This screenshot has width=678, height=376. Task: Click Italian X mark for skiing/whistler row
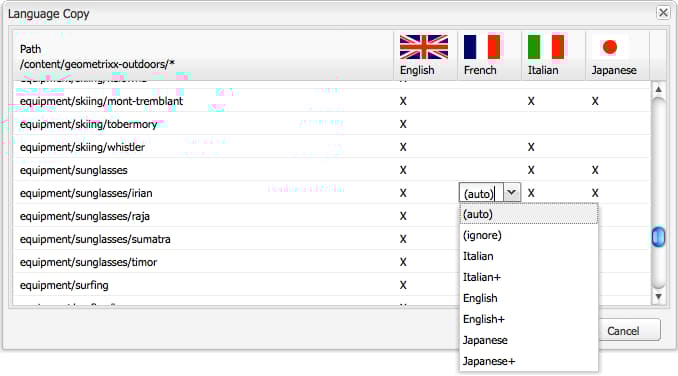531,147
